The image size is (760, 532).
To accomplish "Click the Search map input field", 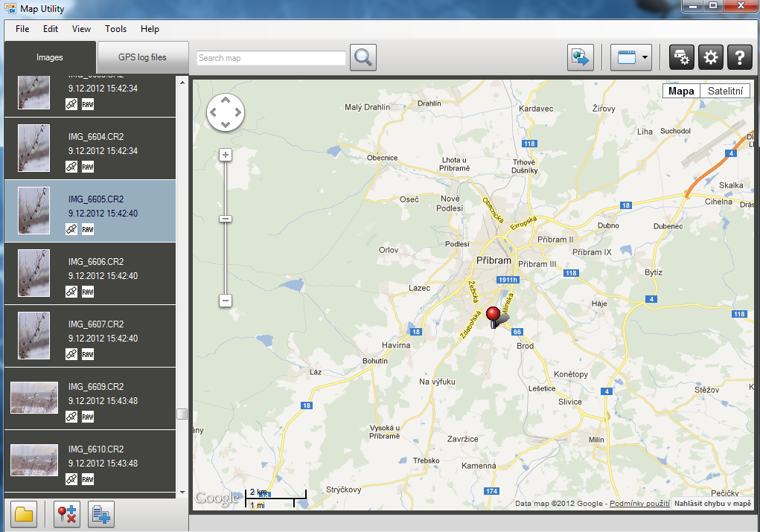I will point(271,58).
